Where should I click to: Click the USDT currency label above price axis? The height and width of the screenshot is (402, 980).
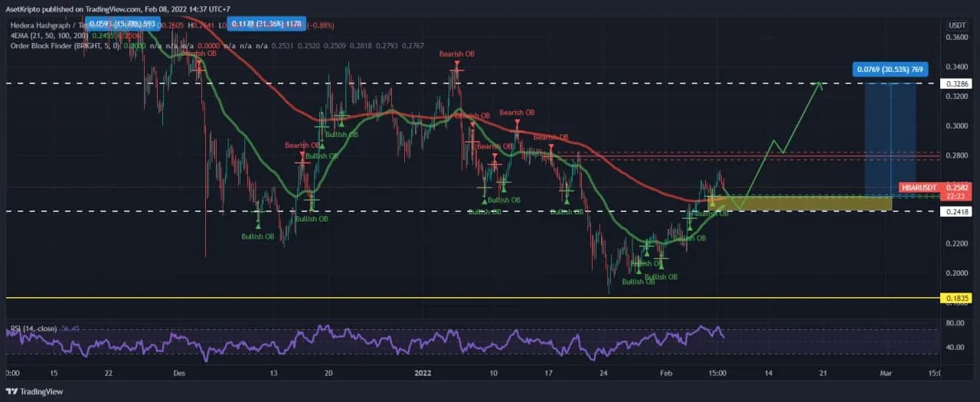pos(956,25)
